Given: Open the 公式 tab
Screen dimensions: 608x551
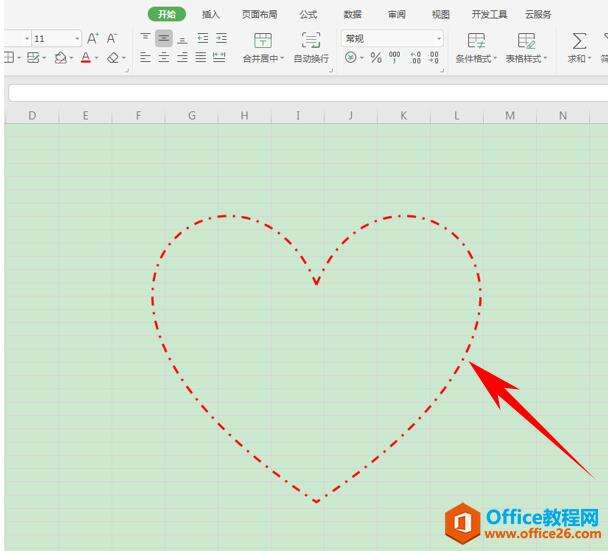Looking at the screenshot, I should point(308,15).
